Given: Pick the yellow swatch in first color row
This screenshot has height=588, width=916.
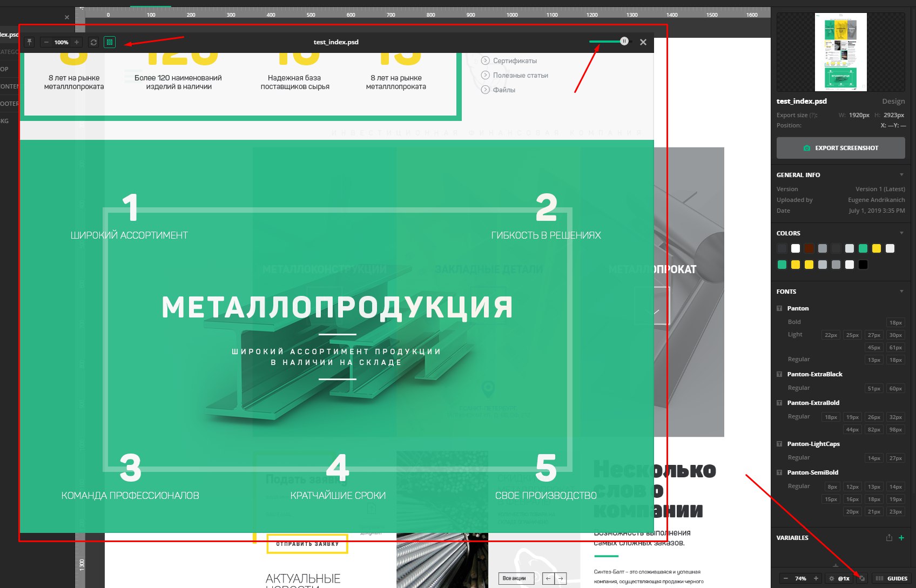Looking at the screenshot, I should point(877,248).
